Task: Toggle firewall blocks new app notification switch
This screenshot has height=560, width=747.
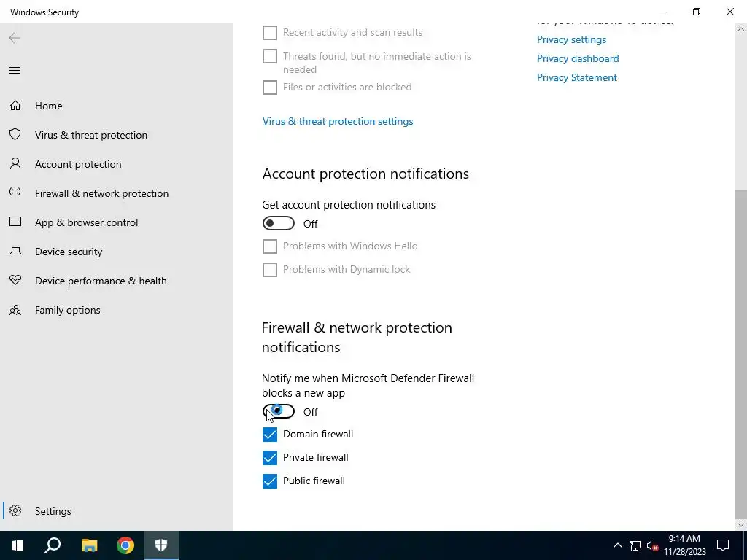Action: point(278,411)
